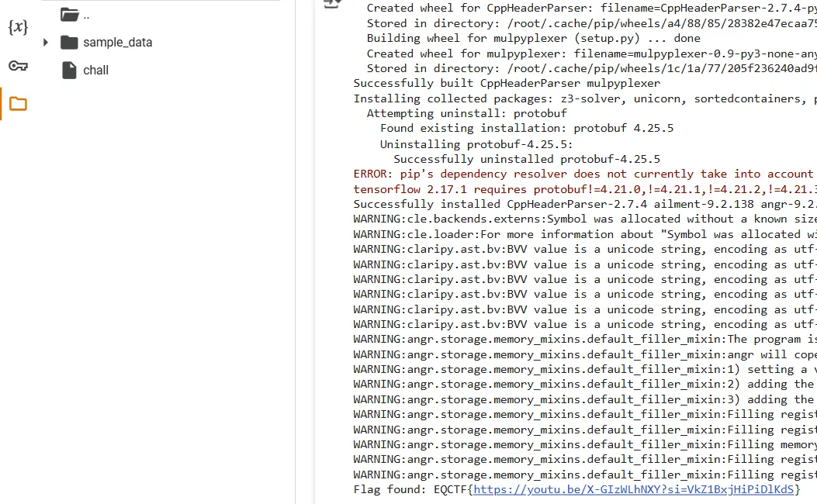
Task: Select the chall file
Action: [x=96, y=71]
